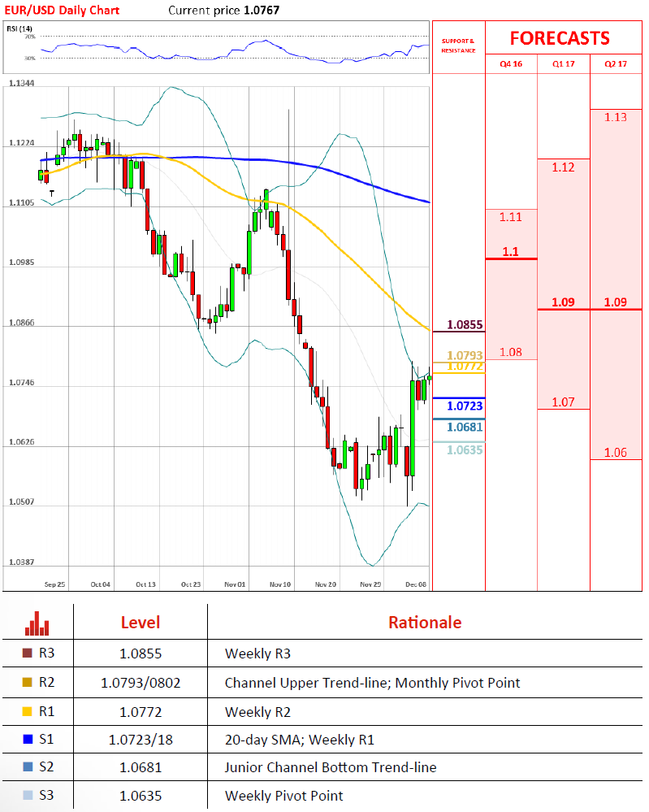Click the 1.0387 price axis label
Image resolution: width=649 pixels, height=812 pixels.
22,562
